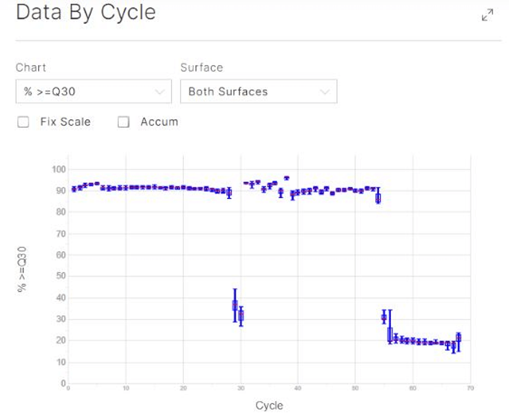Viewport: 509px width, 420px height.
Task: Expand the Data By Cycle panel to fullscreen
Action: (x=487, y=15)
